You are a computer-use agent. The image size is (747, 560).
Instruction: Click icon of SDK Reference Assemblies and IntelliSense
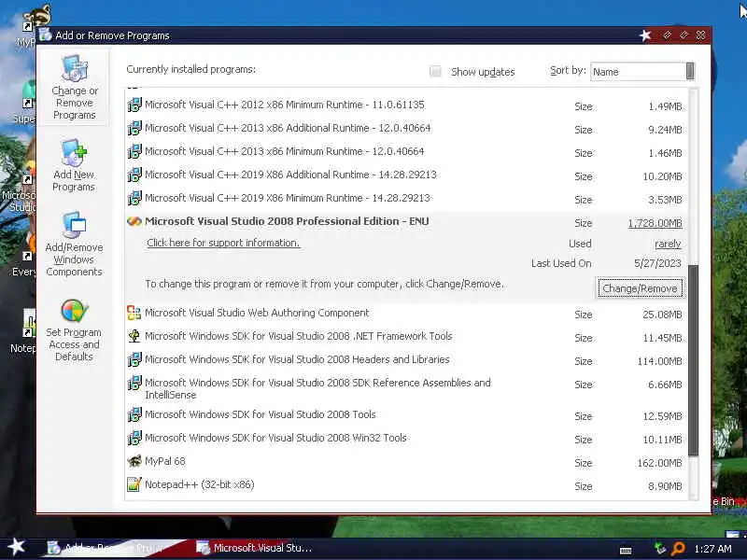coord(134,383)
